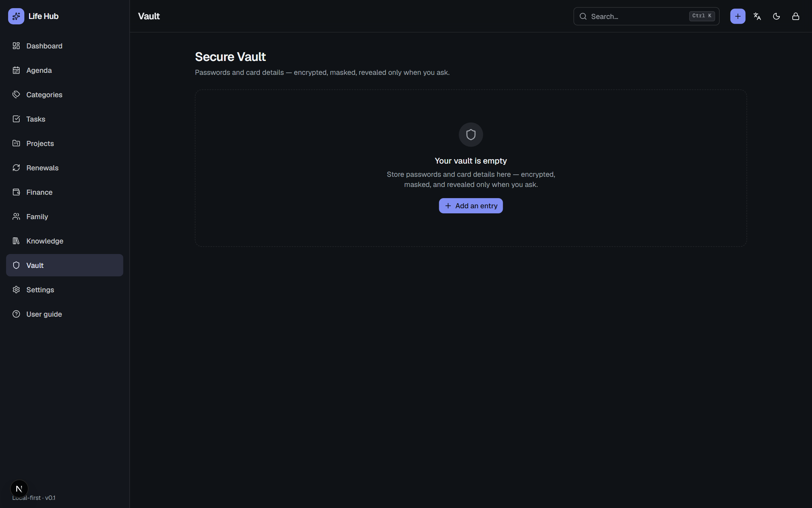Screen dimensions: 812x508
Task: Click the Agenda calendar icon
Action: coord(16,70)
